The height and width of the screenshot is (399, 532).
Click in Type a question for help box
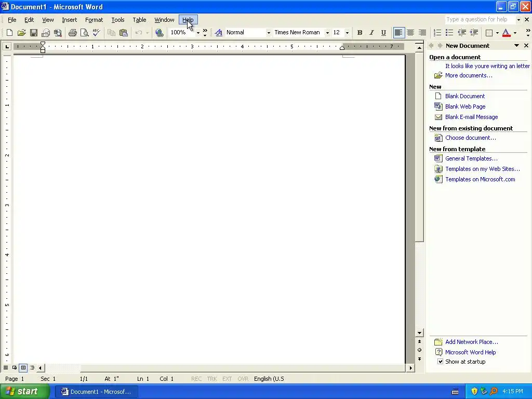pyautogui.click(x=480, y=20)
